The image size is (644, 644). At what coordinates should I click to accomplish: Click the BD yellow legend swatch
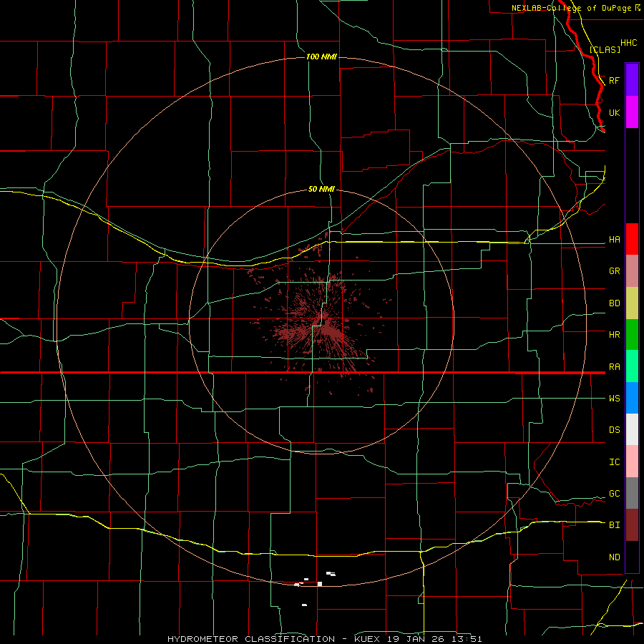[632, 303]
